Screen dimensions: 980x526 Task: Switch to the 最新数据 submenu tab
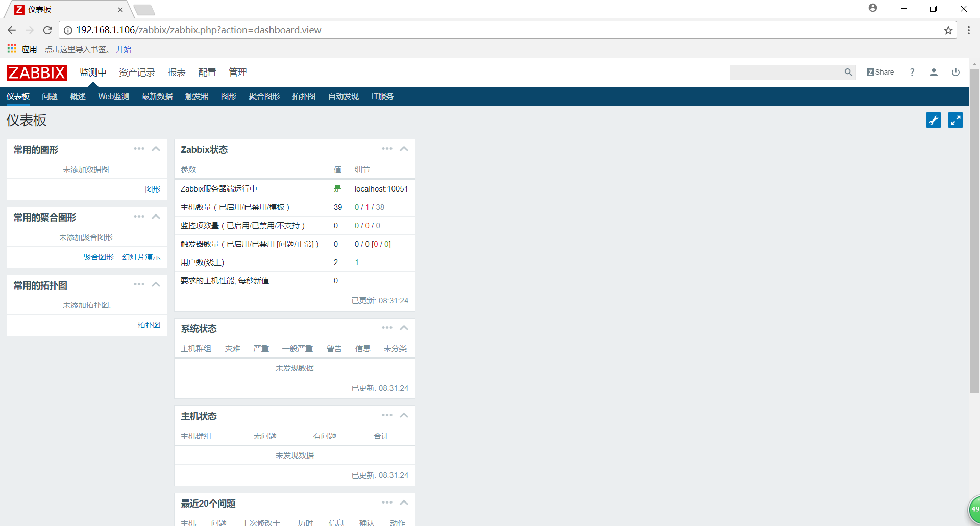157,97
